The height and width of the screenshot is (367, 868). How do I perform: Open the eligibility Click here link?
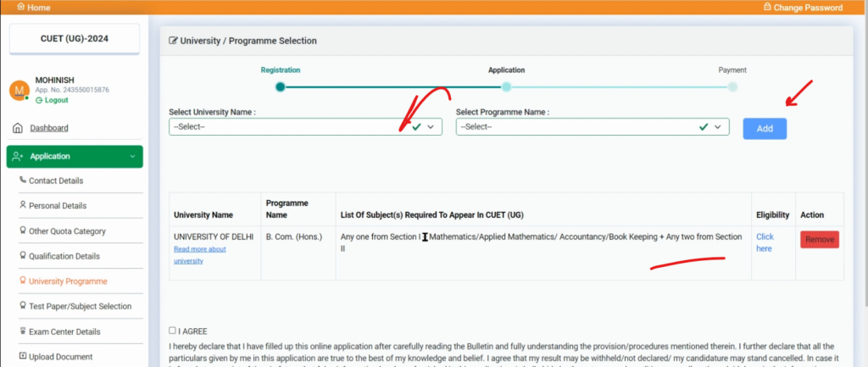coord(765,242)
